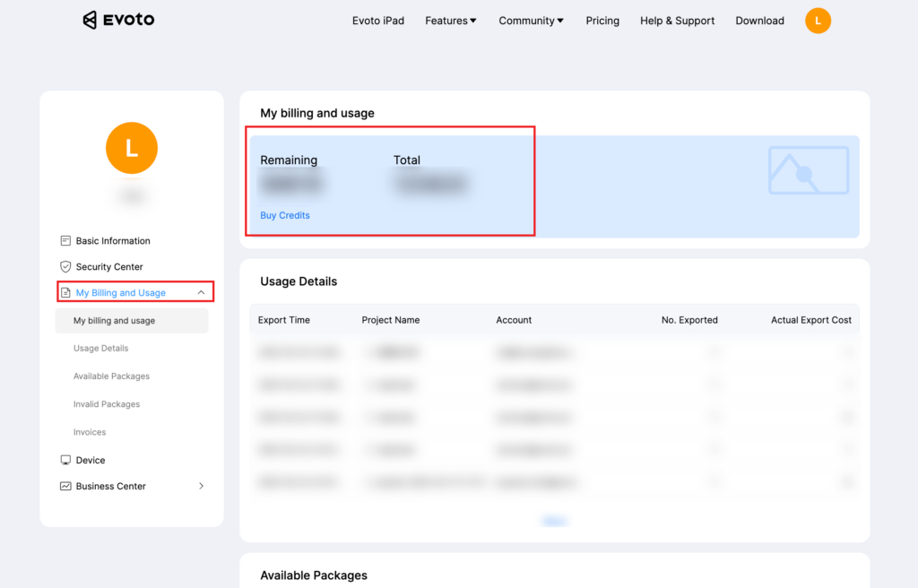This screenshot has height=588, width=918.
Task: Click the Usage Details section heading
Action: pos(299,281)
